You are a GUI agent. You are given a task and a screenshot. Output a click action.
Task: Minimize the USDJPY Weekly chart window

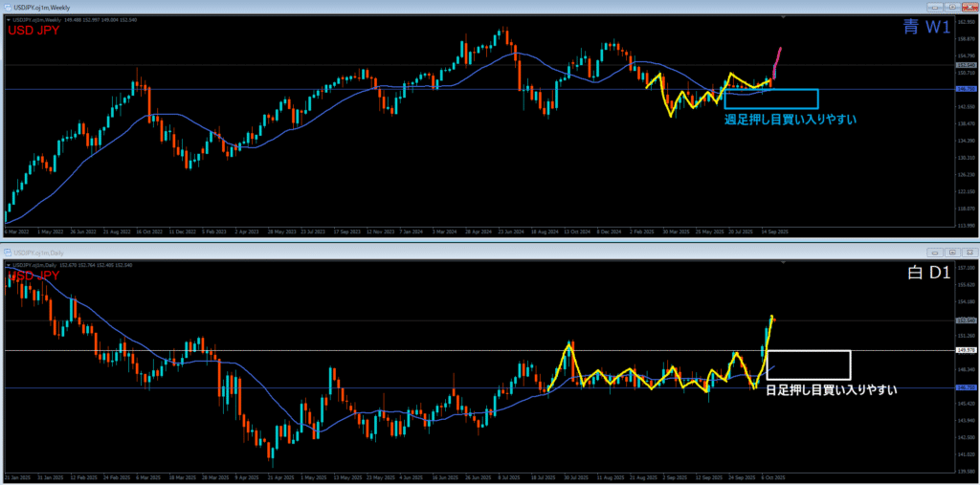(x=934, y=7)
